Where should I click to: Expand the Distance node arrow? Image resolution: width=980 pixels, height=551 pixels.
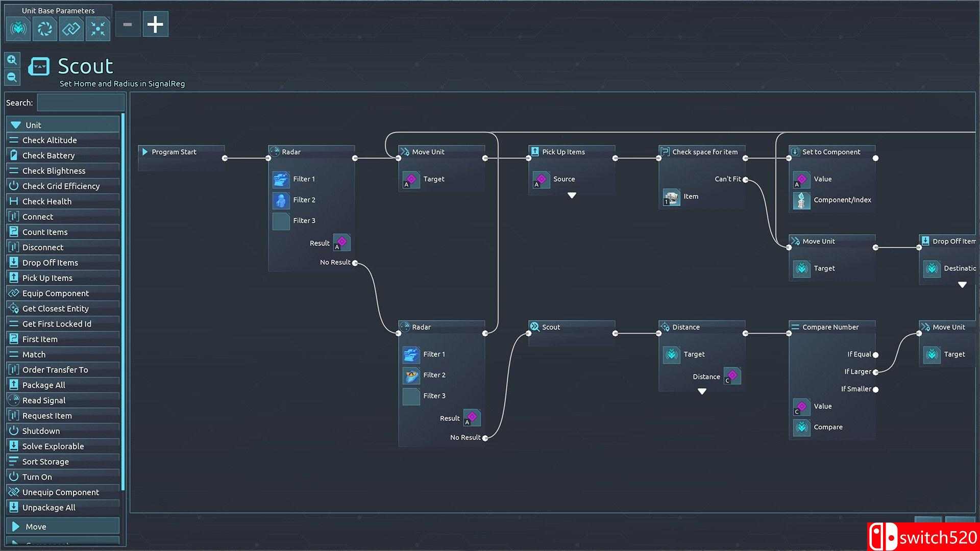tap(702, 391)
